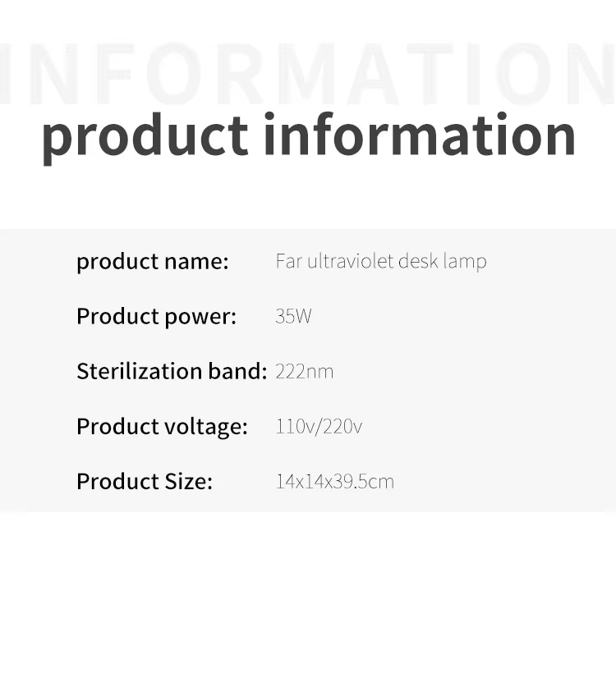This screenshot has width=616, height=678.
Task: Click the "Sterilization band:" label
Action: pyautogui.click(x=172, y=371)
